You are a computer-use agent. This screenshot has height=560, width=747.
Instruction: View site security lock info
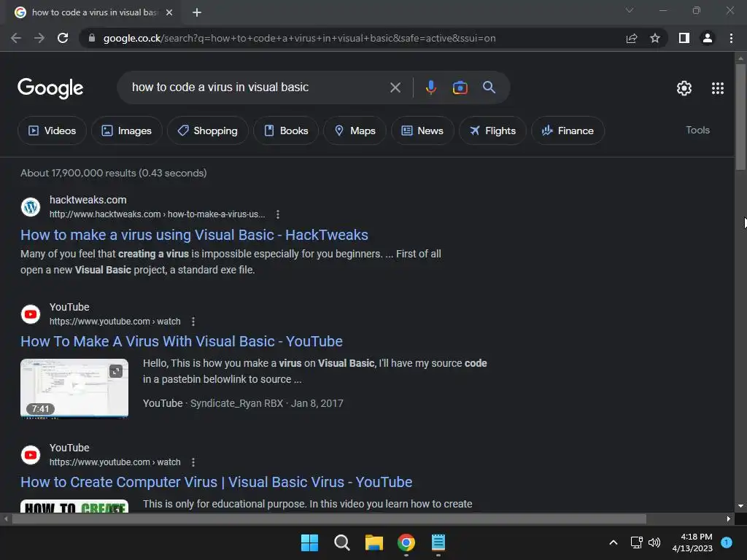[92, 38]
